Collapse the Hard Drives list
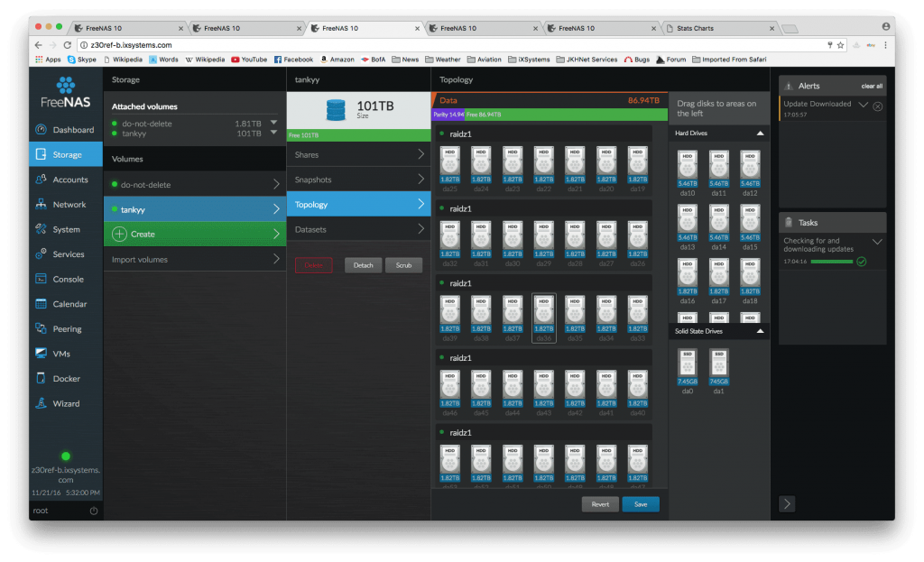Image resolution: width=924 pixels, height=562 pixels. click(x=760, y=134)
